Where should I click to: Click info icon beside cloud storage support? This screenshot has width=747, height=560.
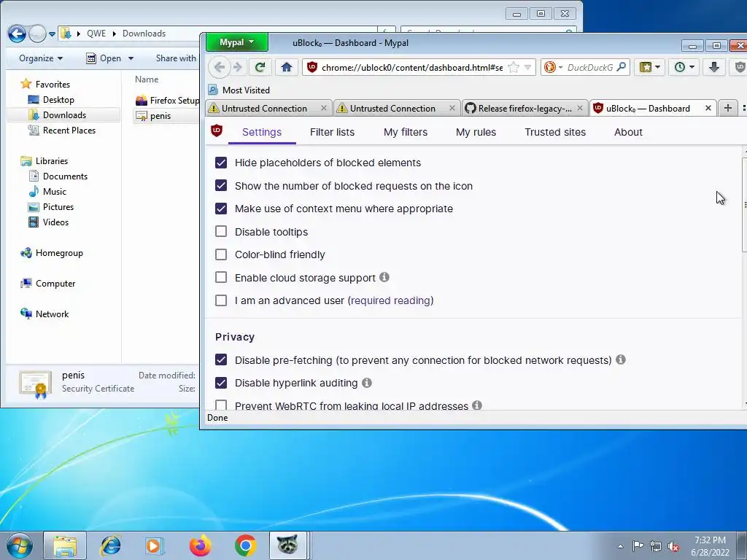(x=384, y=276)
